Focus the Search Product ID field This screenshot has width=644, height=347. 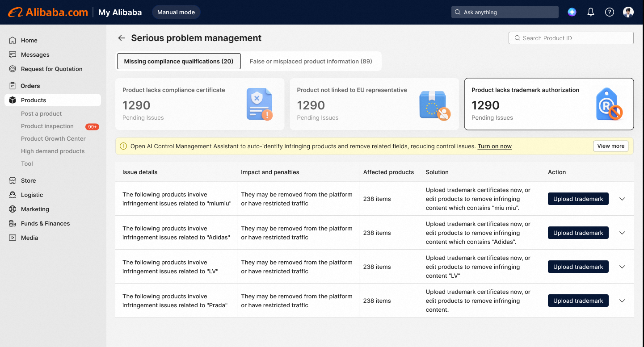[571, 38]
